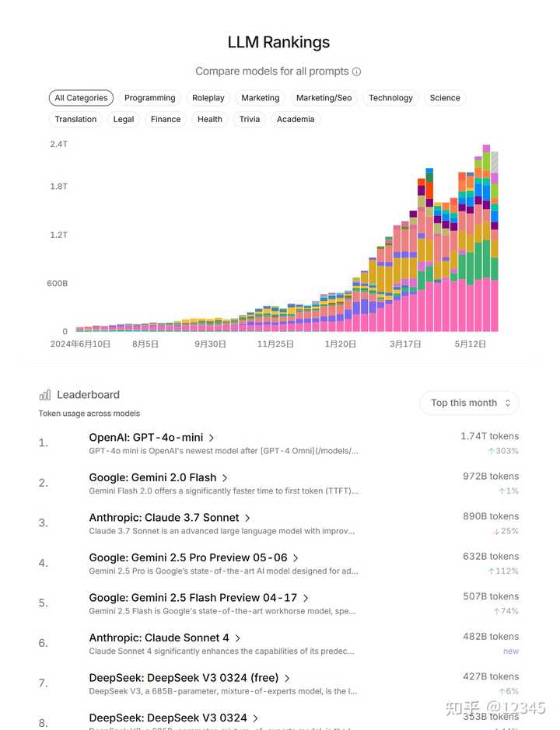
Task: Click the info icon beside Compare models
Action: point(356,72)
